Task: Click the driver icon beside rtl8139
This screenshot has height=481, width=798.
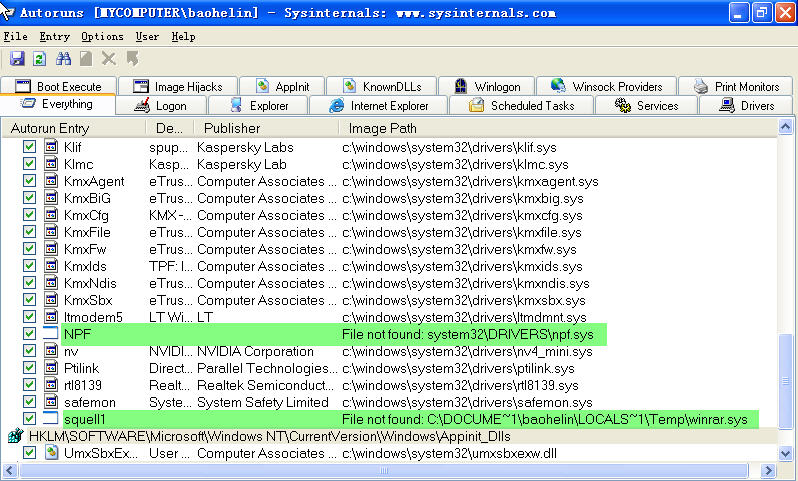Action: point(51,385)
